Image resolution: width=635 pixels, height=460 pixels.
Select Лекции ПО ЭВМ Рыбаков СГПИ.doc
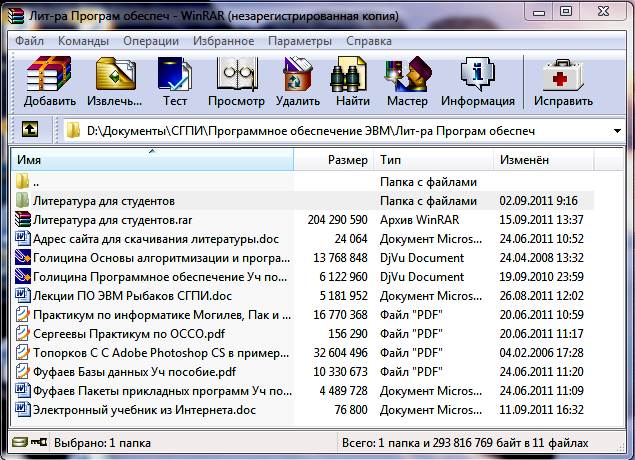132,296
